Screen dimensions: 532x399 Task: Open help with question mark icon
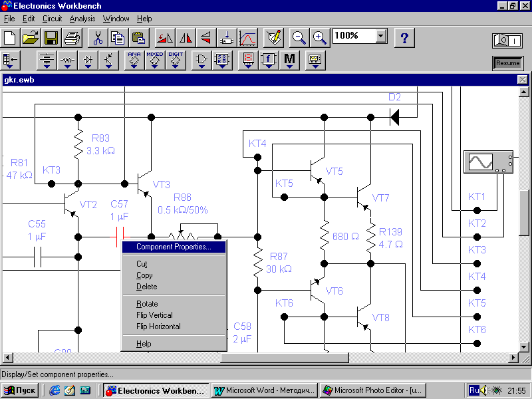(404, 38)
